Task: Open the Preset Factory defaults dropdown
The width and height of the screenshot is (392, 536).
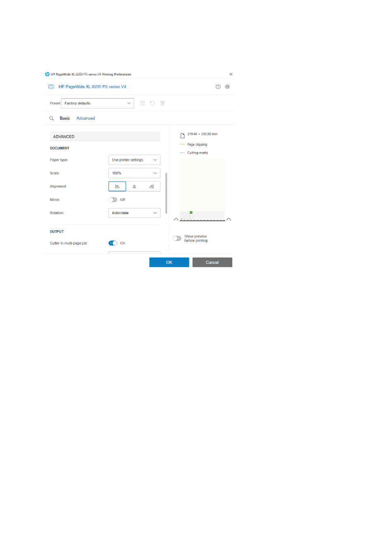Action: [x=97, y=103]
